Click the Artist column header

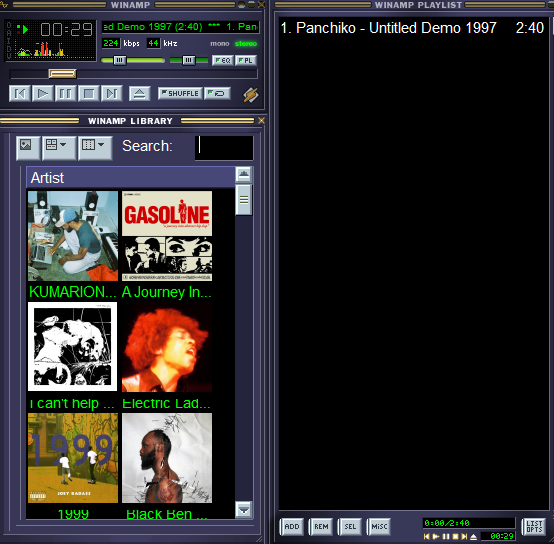[131, 177]
